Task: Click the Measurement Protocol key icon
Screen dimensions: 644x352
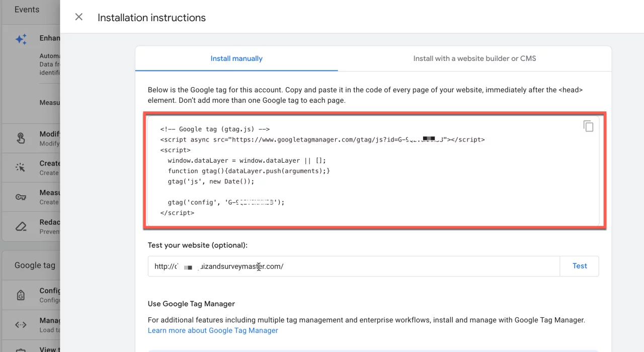Action: click(x=21, y=197)
